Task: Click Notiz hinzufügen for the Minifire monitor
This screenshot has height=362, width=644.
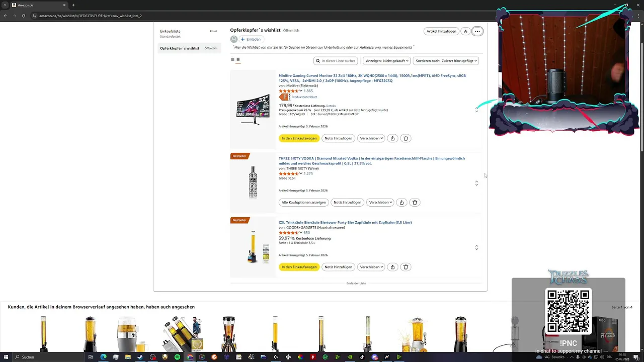Action: 338,138
